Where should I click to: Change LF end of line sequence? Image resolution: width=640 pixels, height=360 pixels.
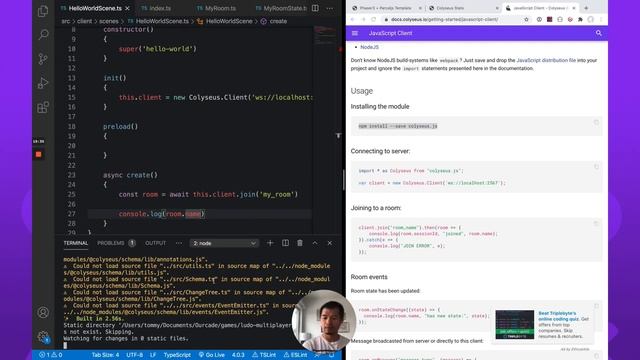153,355
